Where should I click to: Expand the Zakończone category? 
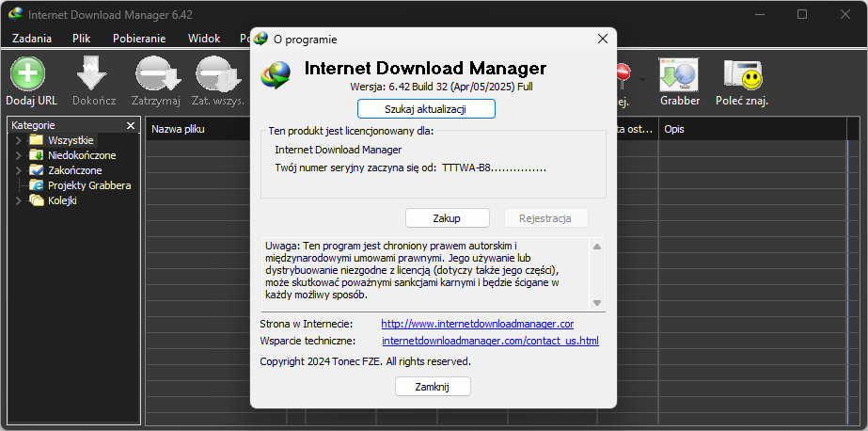18,170
